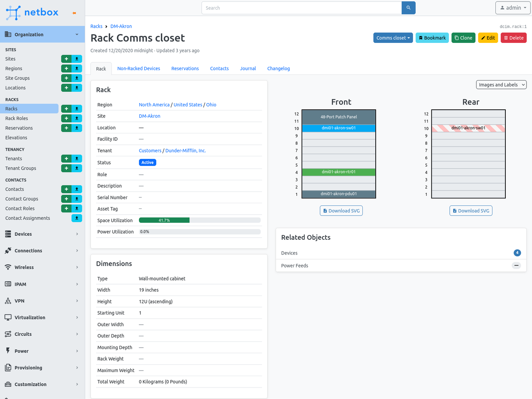Expand the Provisioning menu section
This screenshot has width=532, height=399.
click(x=42, y=368)
